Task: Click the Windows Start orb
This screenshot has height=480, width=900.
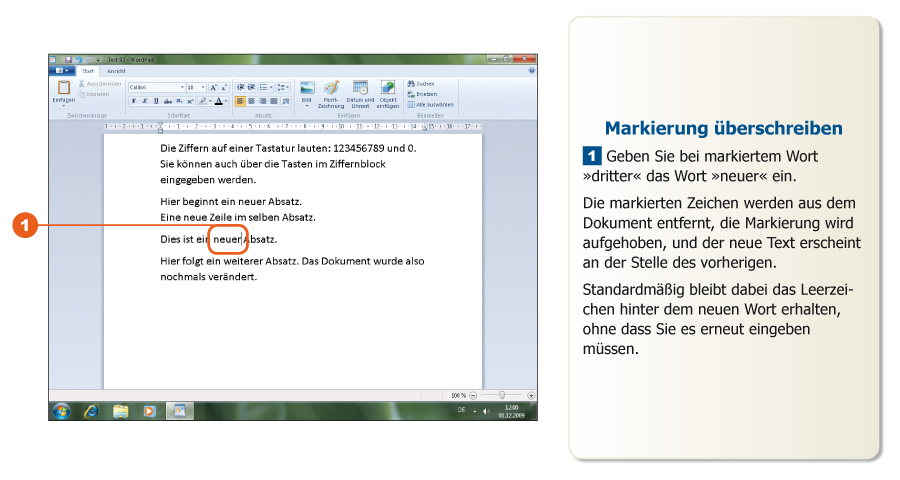Action: (x=62, y=410)
